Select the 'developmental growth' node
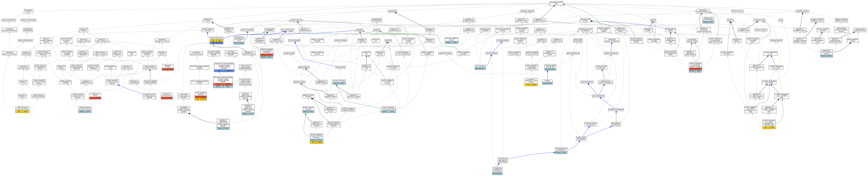 coord(671,30)
